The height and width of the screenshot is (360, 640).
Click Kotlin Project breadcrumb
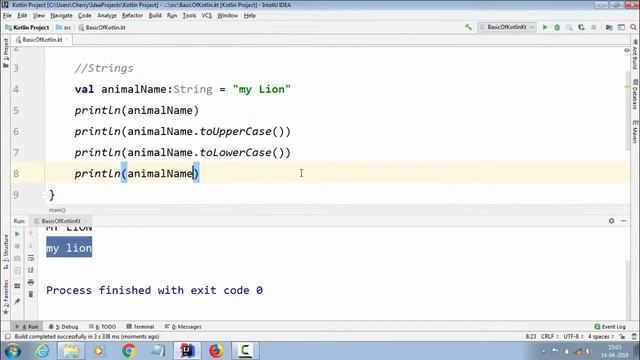point(27,27)
